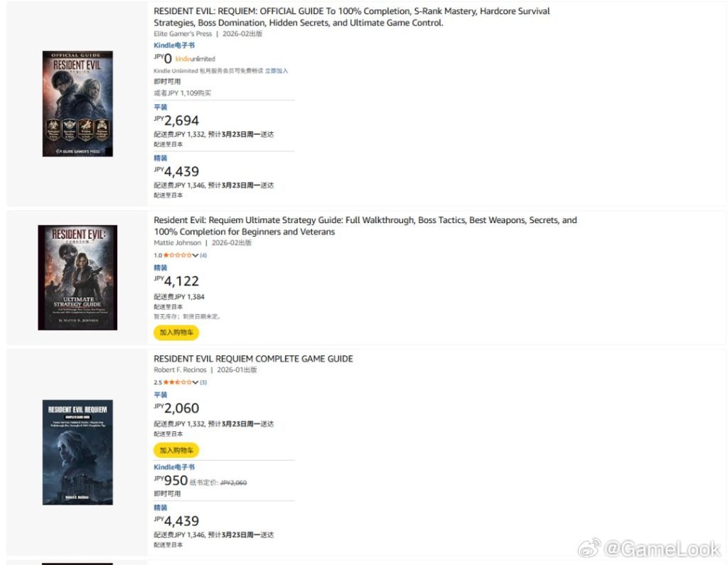Add Mattie Johnson's guide to cart
This screenshot has height=565, width=728.
click(x=176, y=333)
